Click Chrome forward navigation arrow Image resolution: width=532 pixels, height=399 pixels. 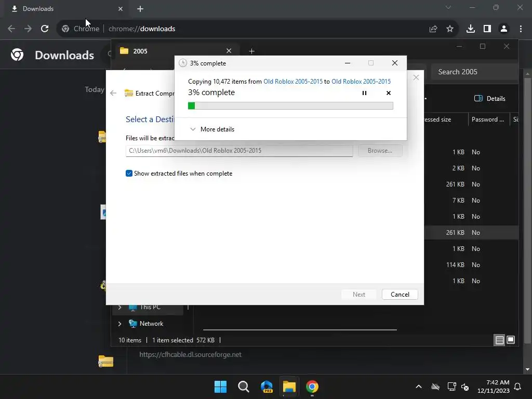click(28, 29)
